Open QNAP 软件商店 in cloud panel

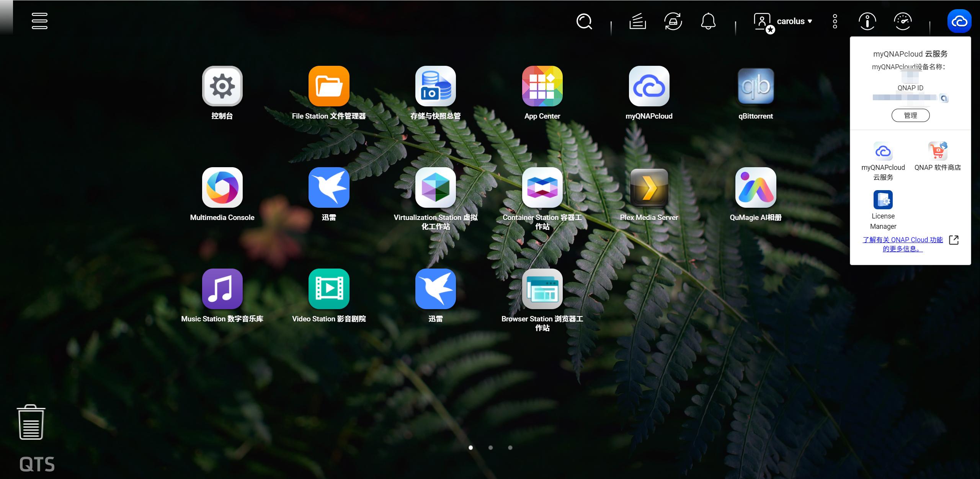point(938,152)
